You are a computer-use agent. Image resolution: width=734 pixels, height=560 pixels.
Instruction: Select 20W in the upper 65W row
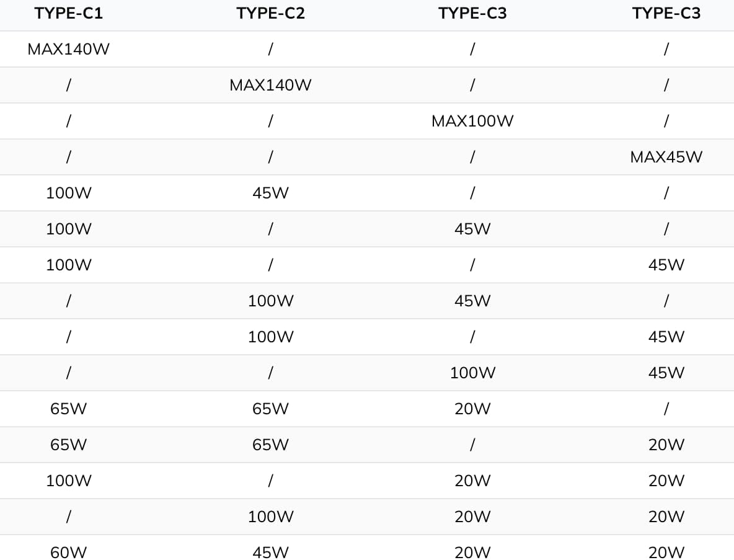[x=472, y=409]
